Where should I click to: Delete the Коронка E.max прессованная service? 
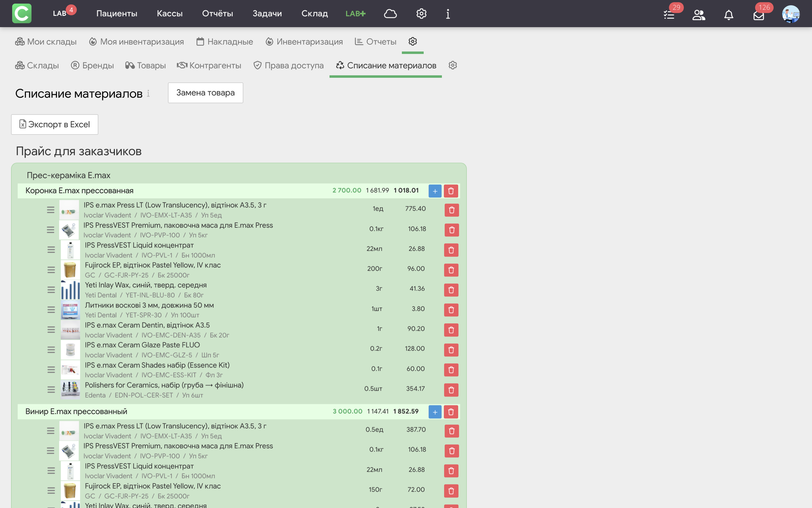pyautogui.click(x=451, y=191)
